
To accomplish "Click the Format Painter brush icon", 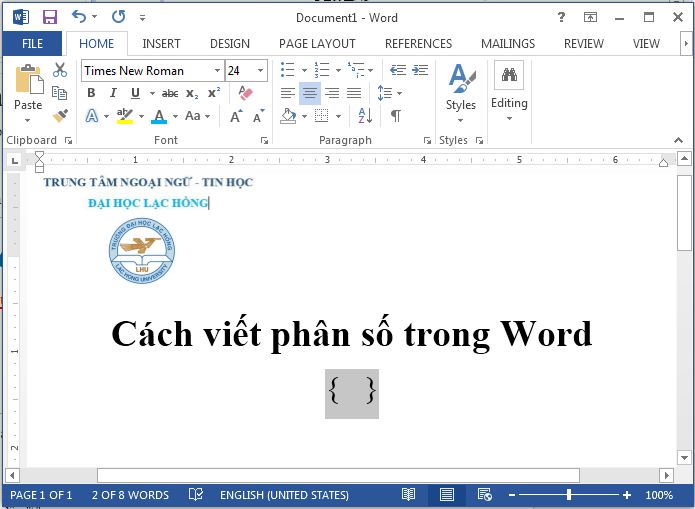I will click(x=60, y=116).
